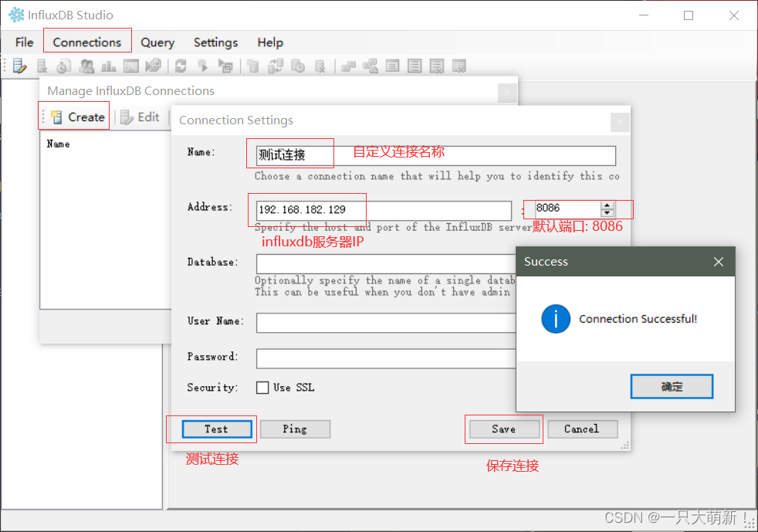Click Edit in Manage InfluxDB Connections

pos(140,117)
